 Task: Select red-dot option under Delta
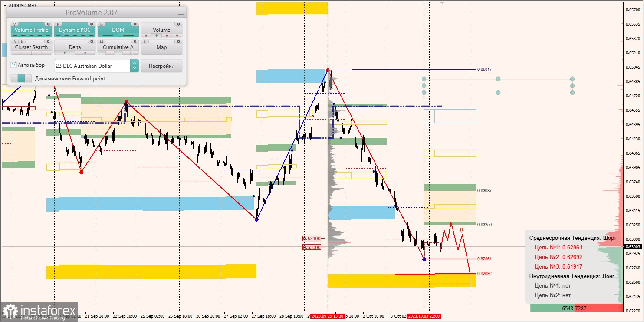click(85, 53)
